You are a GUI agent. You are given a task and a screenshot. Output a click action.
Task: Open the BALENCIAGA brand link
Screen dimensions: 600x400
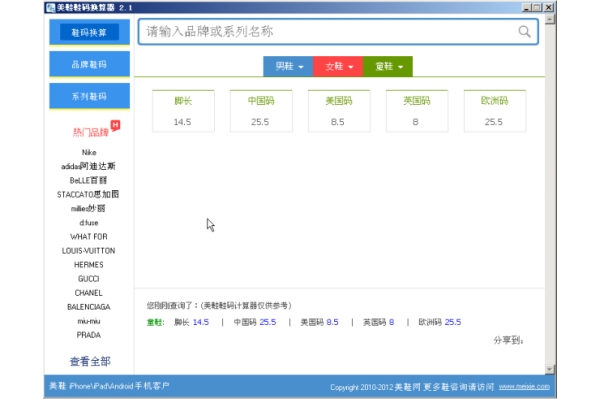tap(89, 307)
